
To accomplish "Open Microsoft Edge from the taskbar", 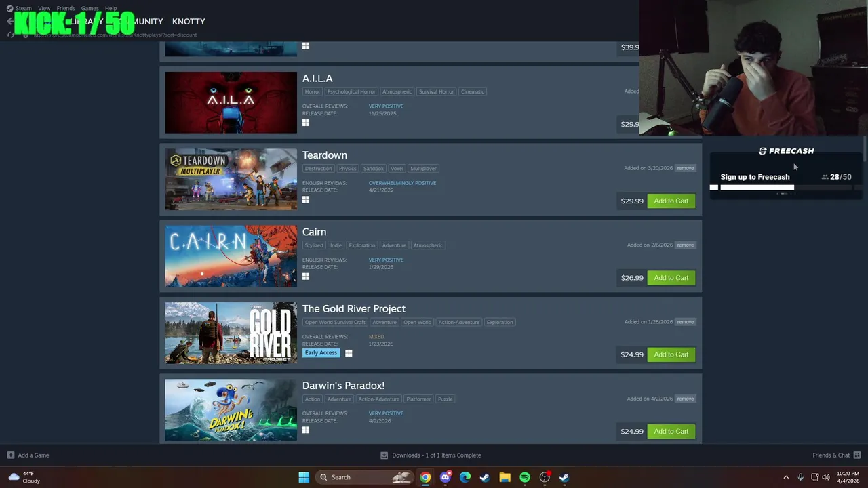I will click(x=465, y=477).
